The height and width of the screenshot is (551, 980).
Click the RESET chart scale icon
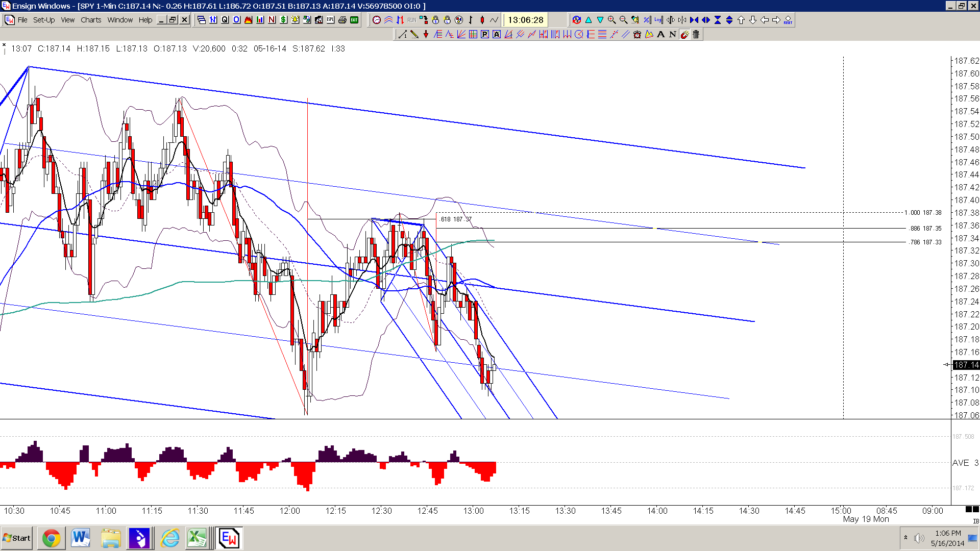point(788,20)
